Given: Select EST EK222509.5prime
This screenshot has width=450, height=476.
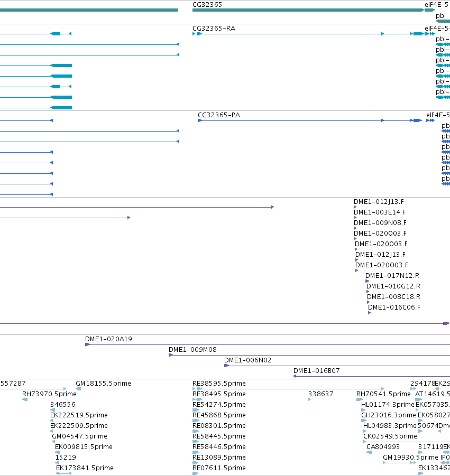Looking at the screenshot, I should pos(79,426).
